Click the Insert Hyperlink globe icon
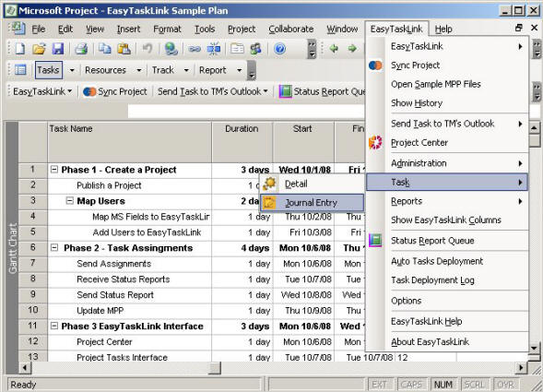Screen dimensions: 543x392 (x=171, y=49)
